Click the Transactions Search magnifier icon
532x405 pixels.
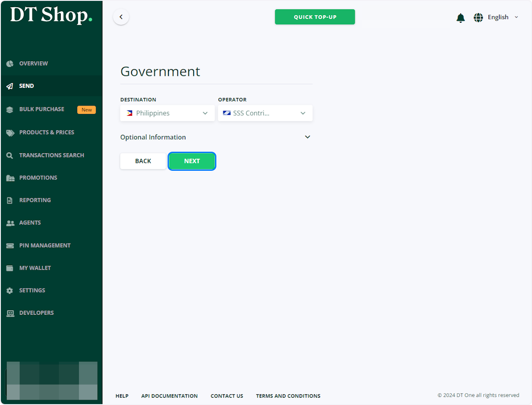[10, 155]
